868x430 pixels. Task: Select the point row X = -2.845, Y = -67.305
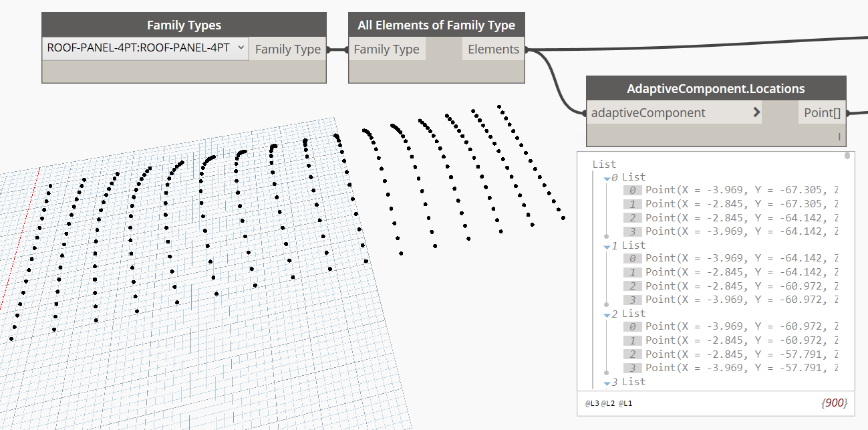[x=730, y=203]
